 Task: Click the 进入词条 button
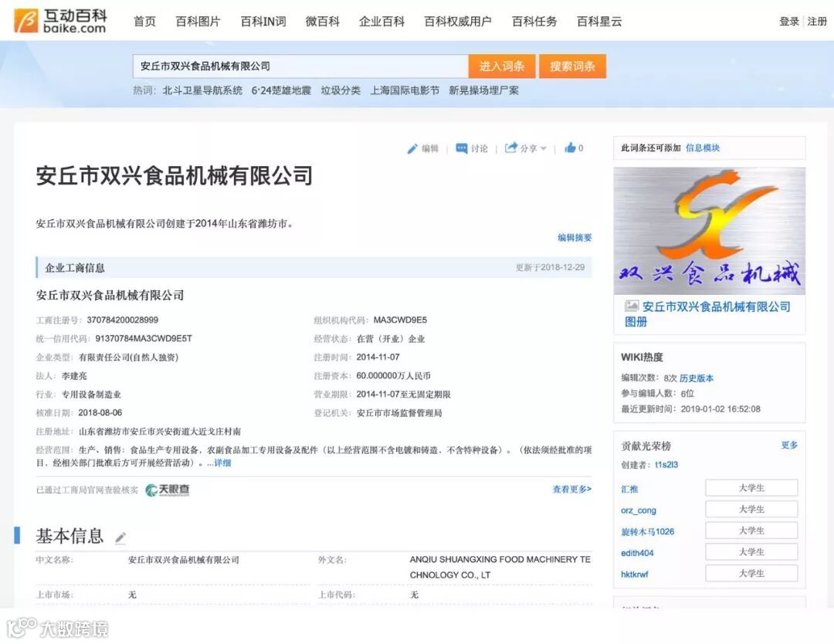click(x=502, y=66)
